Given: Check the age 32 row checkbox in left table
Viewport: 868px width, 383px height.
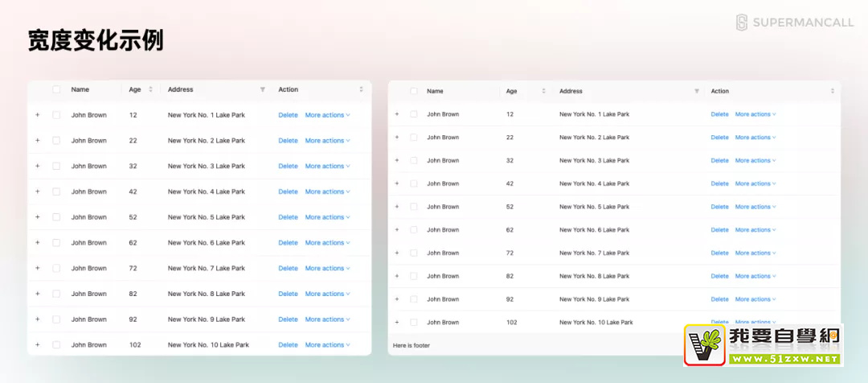Looking at the screenshot, I should point(56,166).
